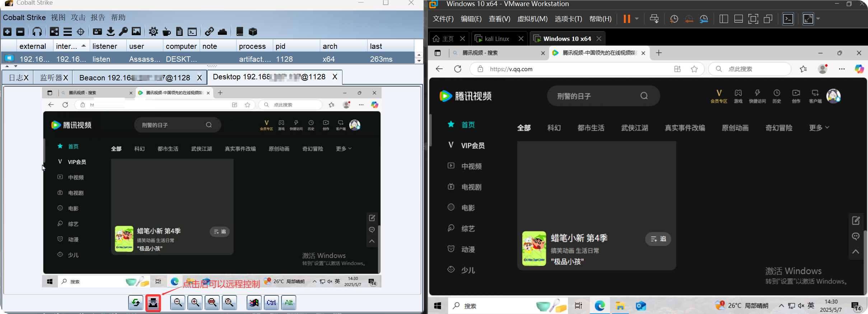Open the Keystrokes key icon

(x=123, y=32)
